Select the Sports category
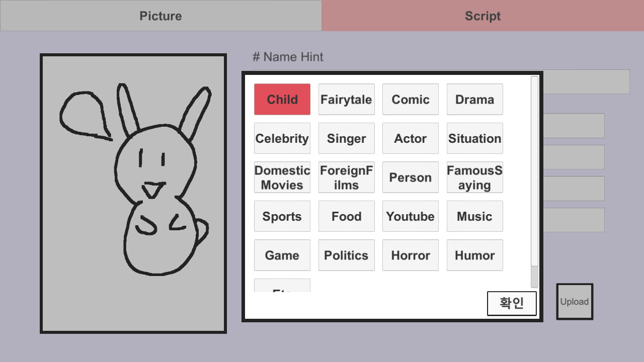The width and height of the screenshot is (644, 362). [x=282, y=216]
